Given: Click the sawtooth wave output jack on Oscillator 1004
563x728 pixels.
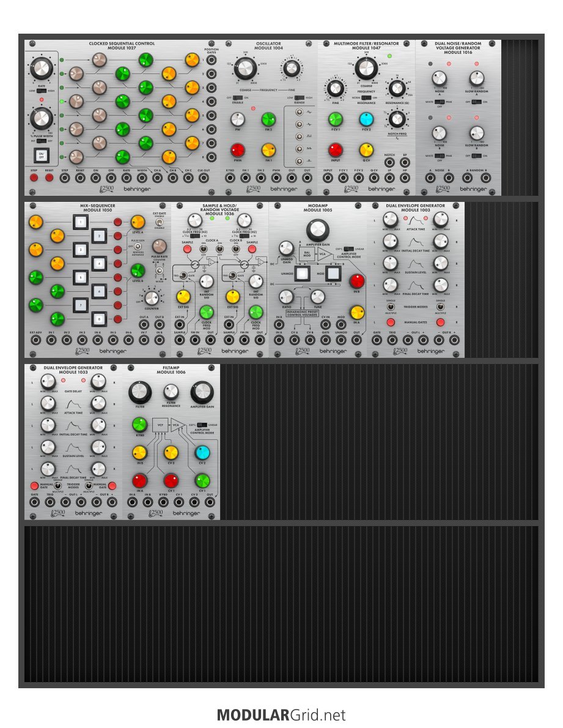Looking at the screenshot, I should point(300,149).
